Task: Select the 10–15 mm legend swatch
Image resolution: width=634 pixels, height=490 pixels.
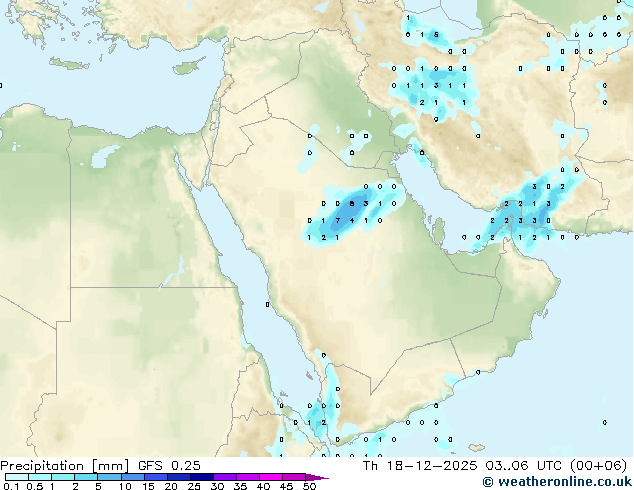Action: (x=133, y=477)
